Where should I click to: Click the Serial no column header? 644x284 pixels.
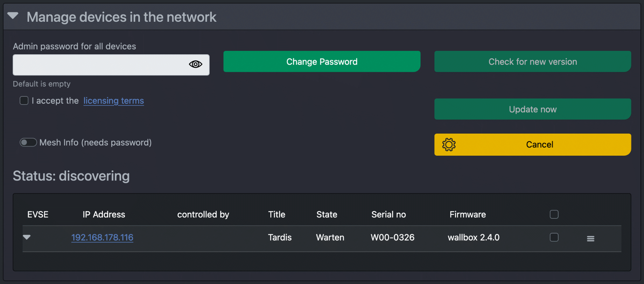pos(388,214)
